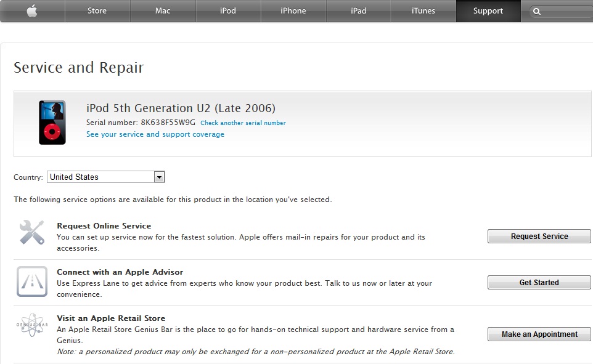
Task: Click the Genius Bar atom icon
Action: tap(32, 325)
